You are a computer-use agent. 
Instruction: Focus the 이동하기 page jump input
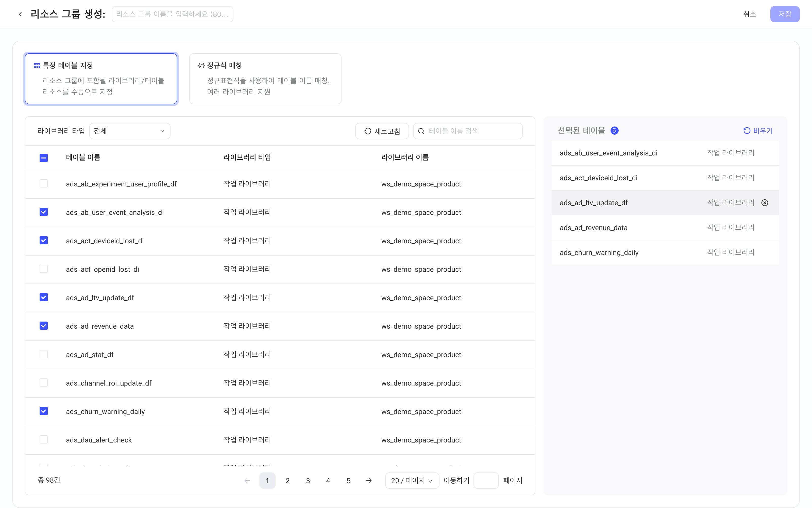pos(486,481)
